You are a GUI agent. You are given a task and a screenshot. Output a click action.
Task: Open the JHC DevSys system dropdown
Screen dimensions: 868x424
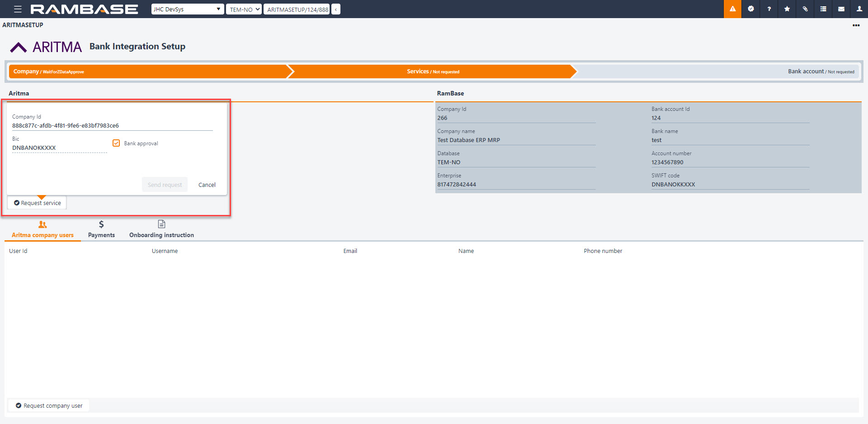click(x=188, y=9)
